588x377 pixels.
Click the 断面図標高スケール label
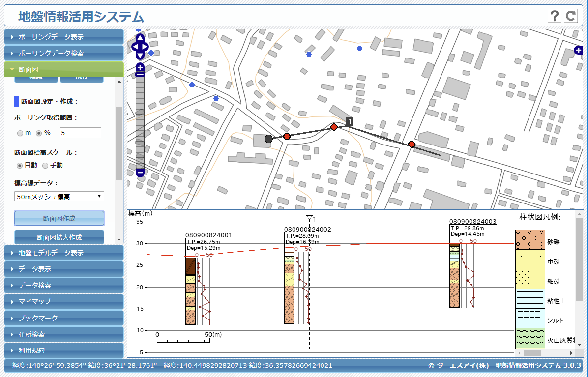[46, 152]
